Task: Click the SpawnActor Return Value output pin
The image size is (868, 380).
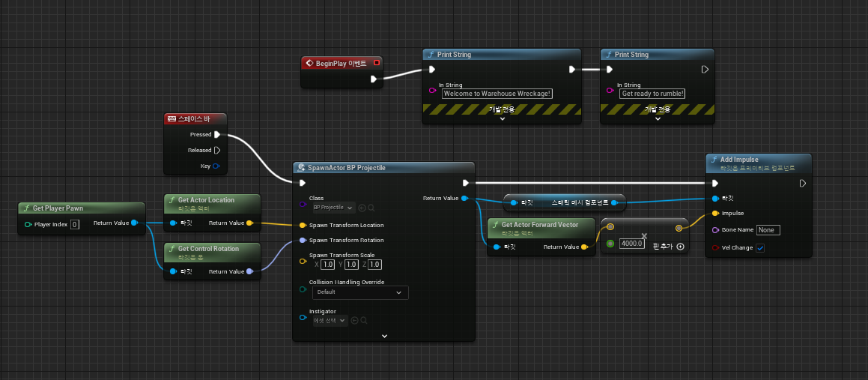Action: coord(465,199)
